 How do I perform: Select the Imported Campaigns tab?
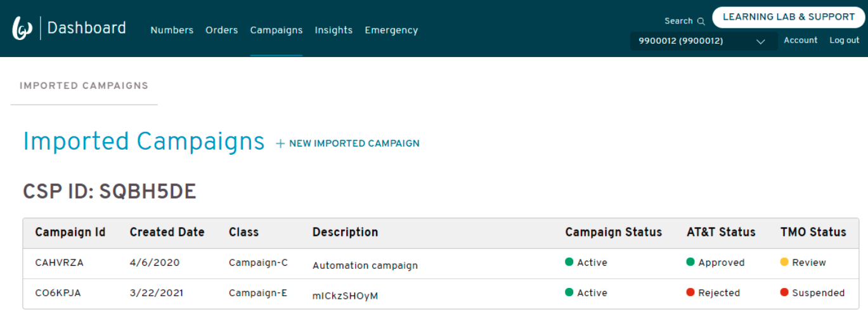click(x=84, y=86)
